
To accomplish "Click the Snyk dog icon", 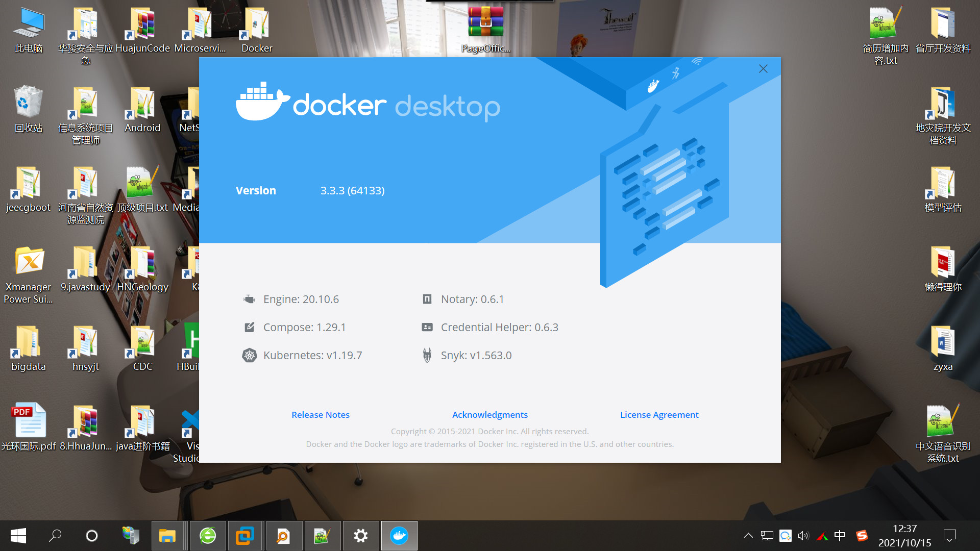I will (427, 355).
